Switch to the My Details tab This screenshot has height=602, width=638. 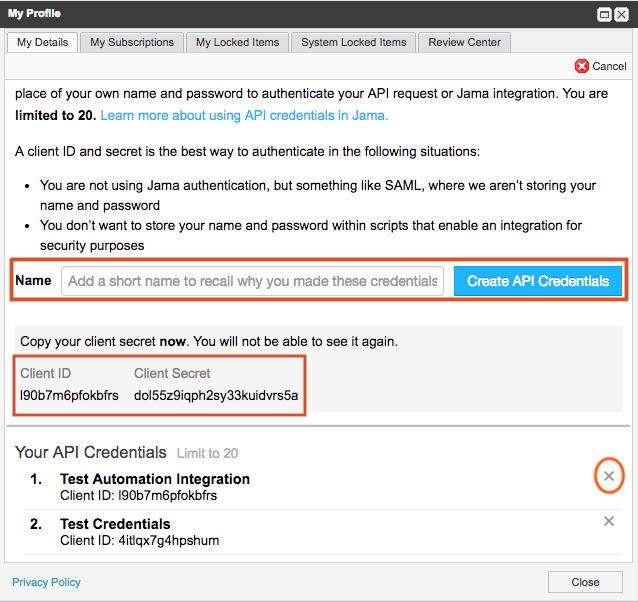[42, 42]
